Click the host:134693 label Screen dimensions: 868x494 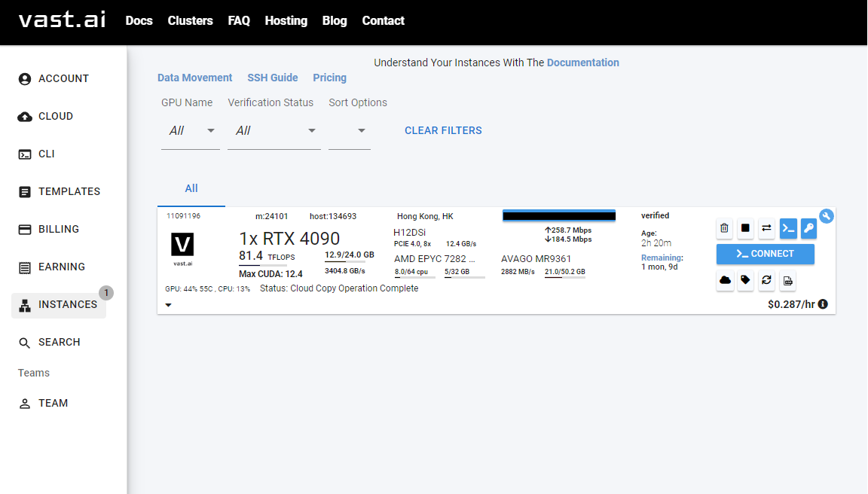[x=333, y=216]
